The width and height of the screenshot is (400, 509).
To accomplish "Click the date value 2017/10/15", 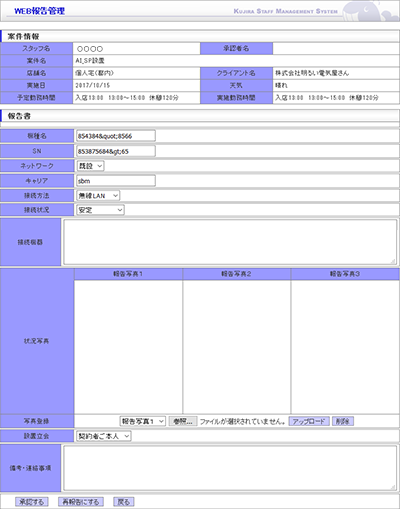I will click(92, 85).
